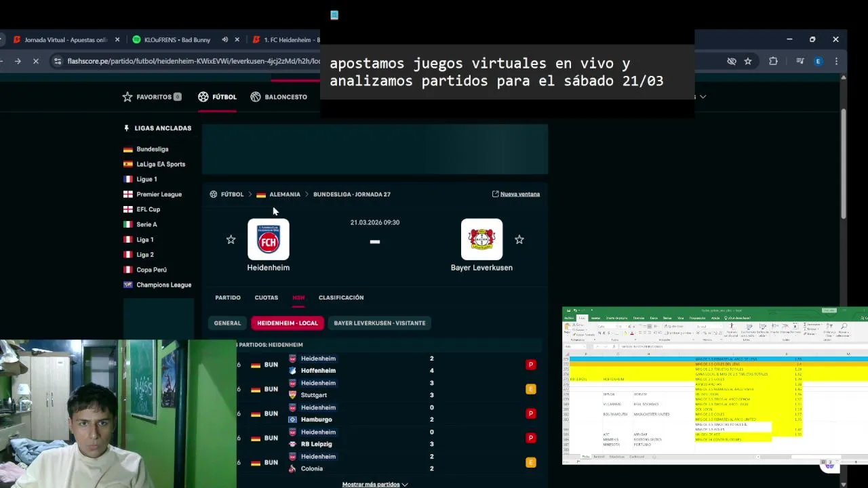
Task: Favorite Heidenheim with its star
Action: click(231, 239)
